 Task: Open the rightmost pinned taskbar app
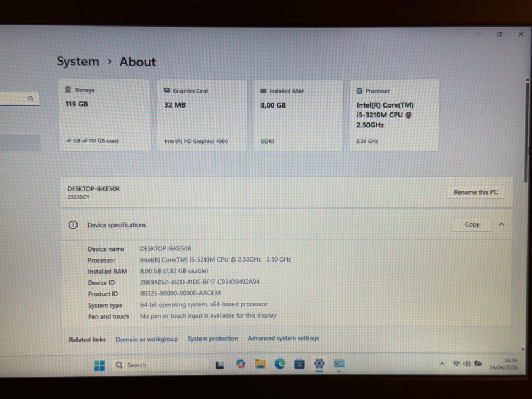click(x=339, y=364)
